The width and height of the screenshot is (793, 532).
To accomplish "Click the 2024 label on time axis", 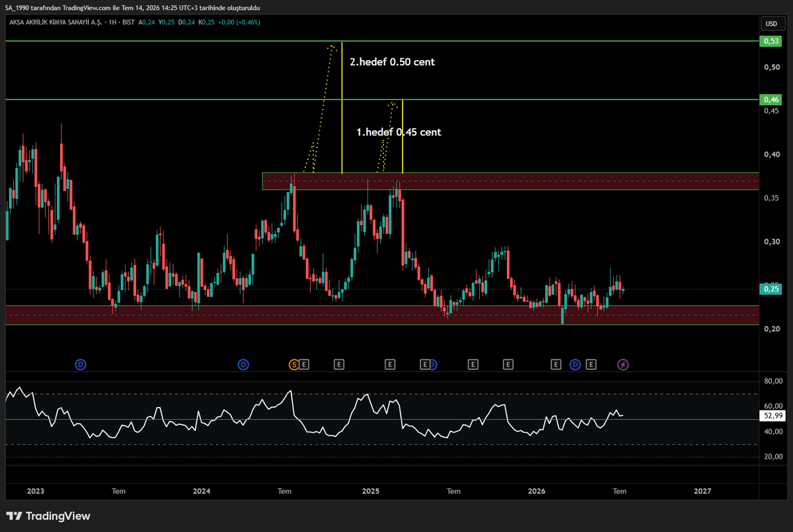I will [202, 491].
